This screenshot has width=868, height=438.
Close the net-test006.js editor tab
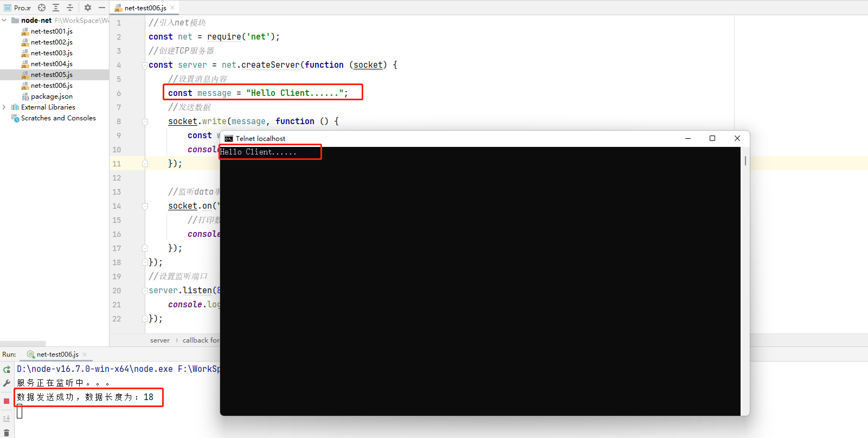pos(172,8)
